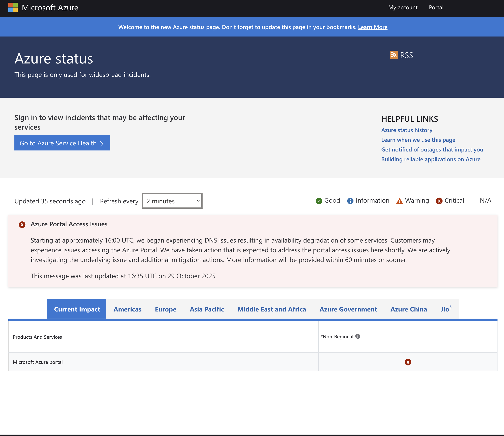This screenshot has height=436, width=504.
Task: Click the critical icon beside Azure Portal Access Issues
Action: tap(22, 224)
